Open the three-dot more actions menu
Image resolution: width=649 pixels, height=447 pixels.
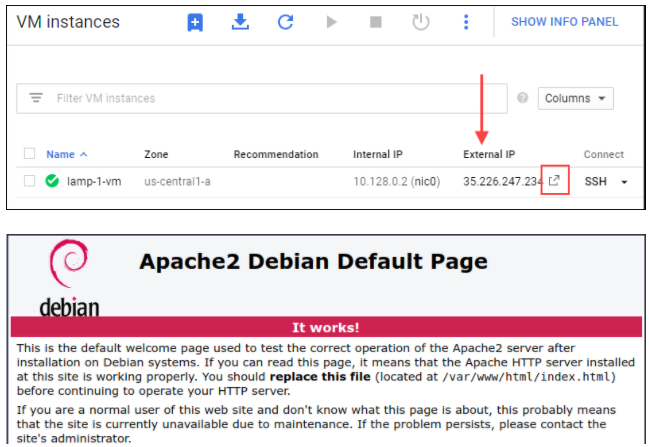(x=466, y=22)
